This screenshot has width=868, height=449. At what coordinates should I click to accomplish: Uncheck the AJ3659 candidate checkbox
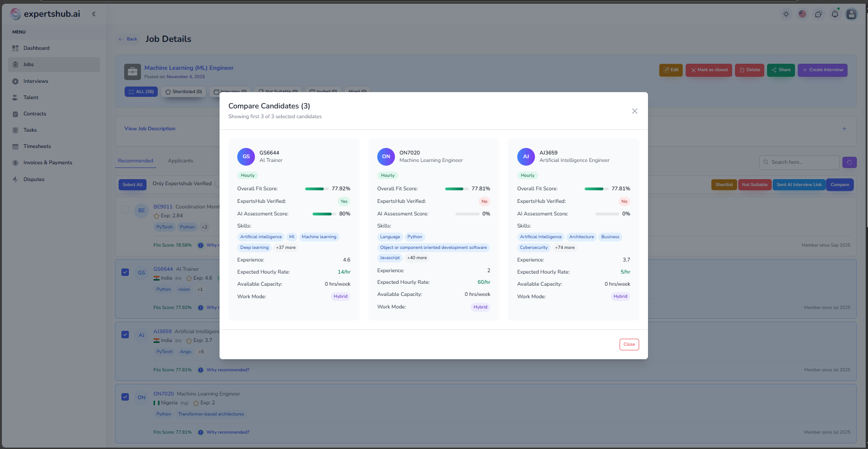(125, 335)
